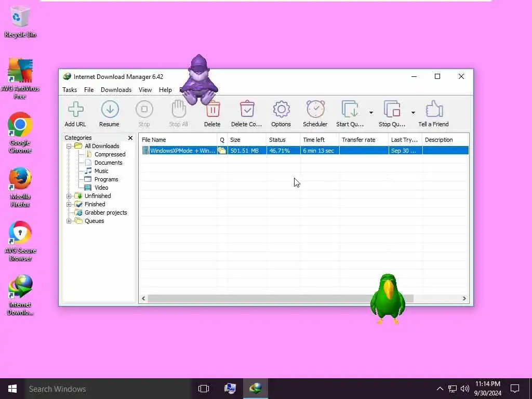This screenshot has width=532, height=399.
Task: Open Start Queue dropdown arrow
Action: point(371,113)
